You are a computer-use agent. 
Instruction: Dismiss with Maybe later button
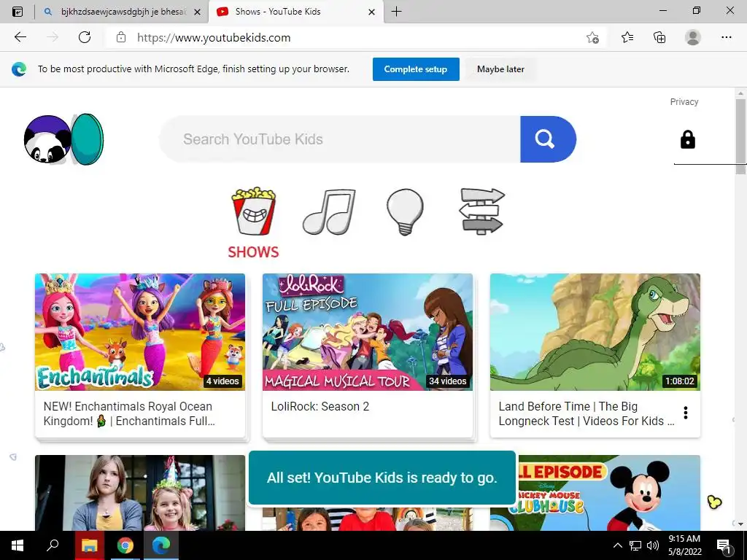(500, 69)
